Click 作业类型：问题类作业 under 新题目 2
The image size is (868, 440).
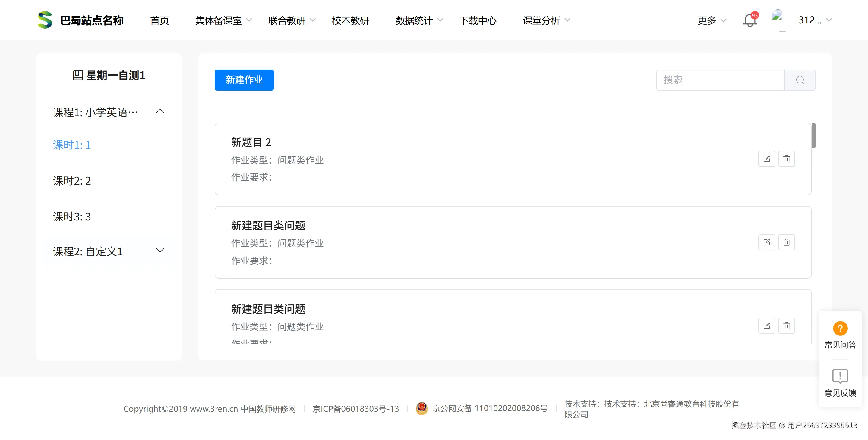[x=277, y=160]
